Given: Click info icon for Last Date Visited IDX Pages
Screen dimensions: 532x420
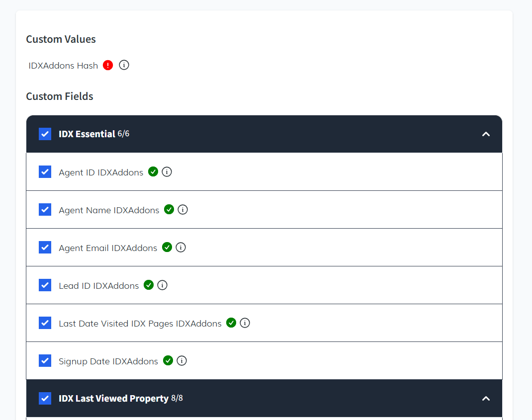Looking at the screenshot, I should tap(245, 323).
